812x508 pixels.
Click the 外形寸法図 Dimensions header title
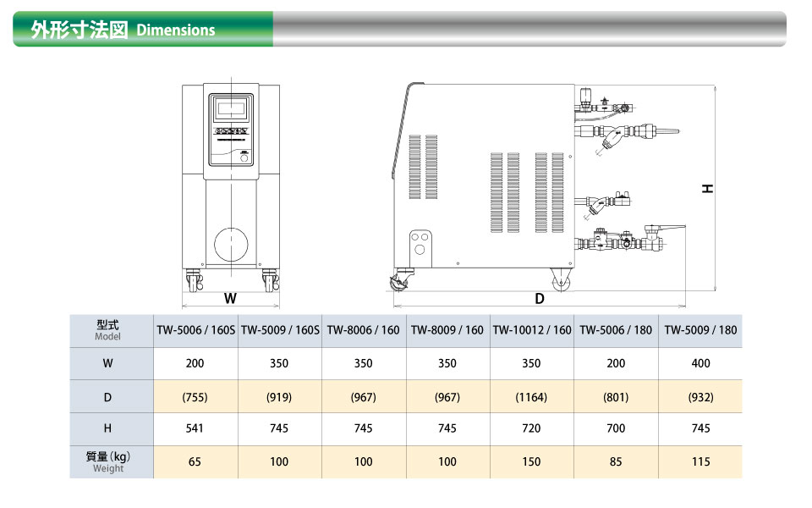[x=123, y=30]
